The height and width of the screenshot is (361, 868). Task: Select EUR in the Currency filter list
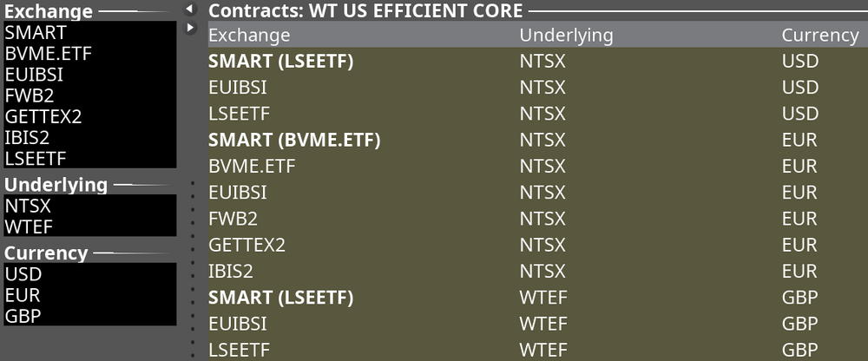click(23, 295)
